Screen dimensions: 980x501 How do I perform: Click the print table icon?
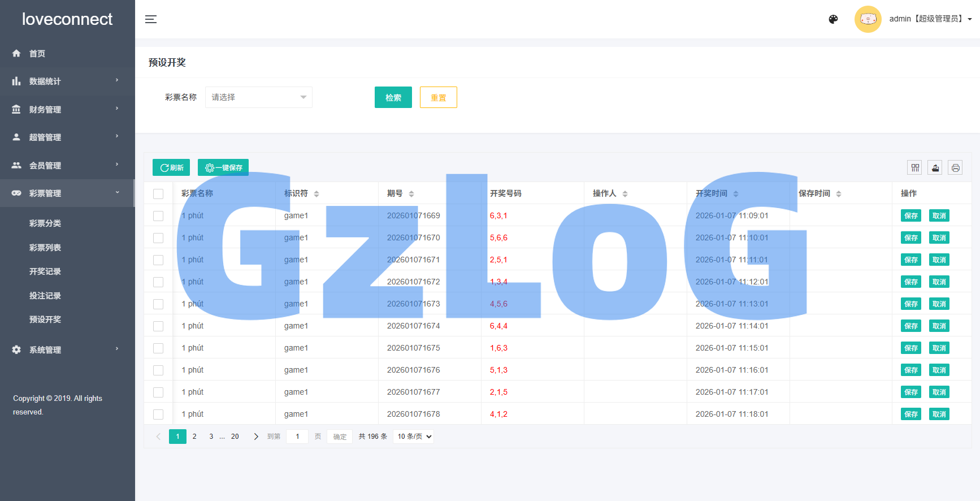955,167
